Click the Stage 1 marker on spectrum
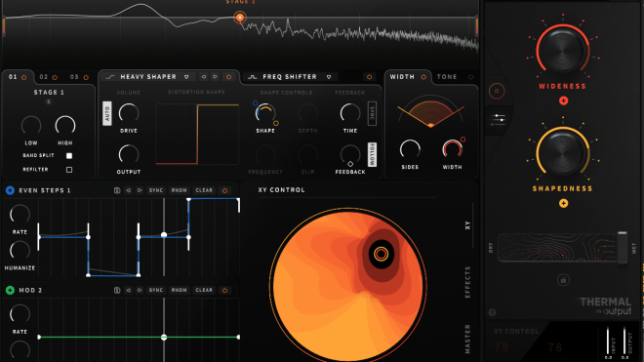Screen dimensions: 644x362 click(240, 18)
